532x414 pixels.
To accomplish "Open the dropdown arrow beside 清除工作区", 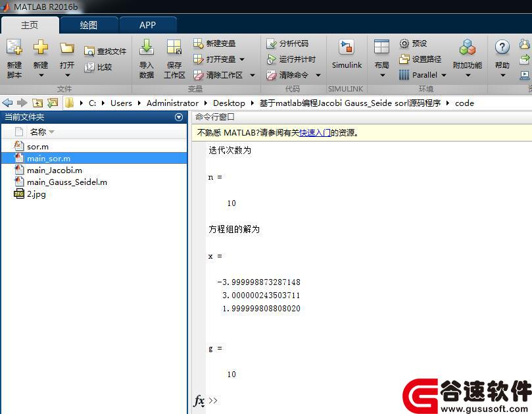I will pos(253,75).
